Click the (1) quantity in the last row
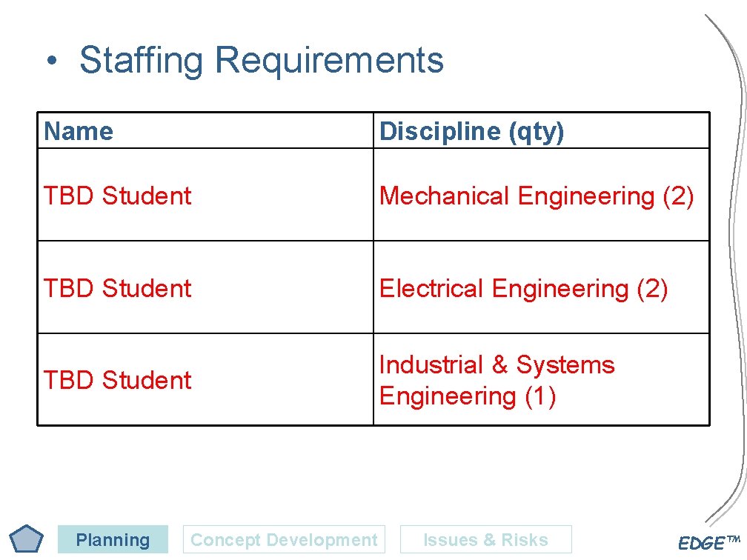Viewport: 747px width, 560px height. (x=540, y=397)
